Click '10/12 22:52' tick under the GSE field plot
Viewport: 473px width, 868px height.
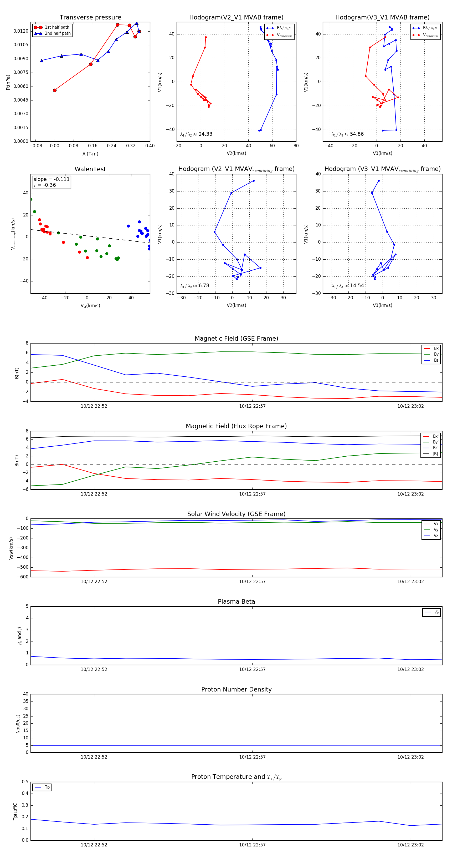[x=94, y=406]
